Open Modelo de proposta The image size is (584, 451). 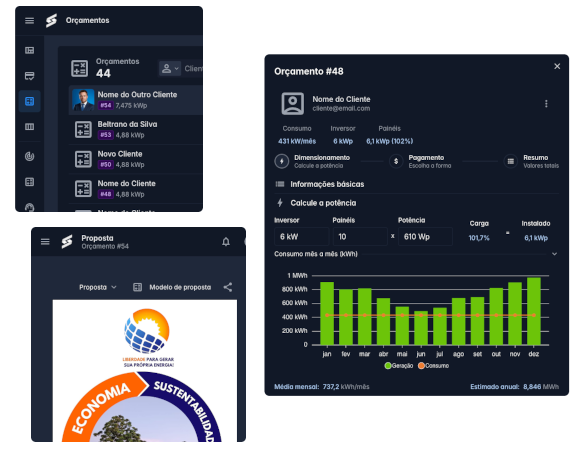pyautogui.click(x=180, y=287)
